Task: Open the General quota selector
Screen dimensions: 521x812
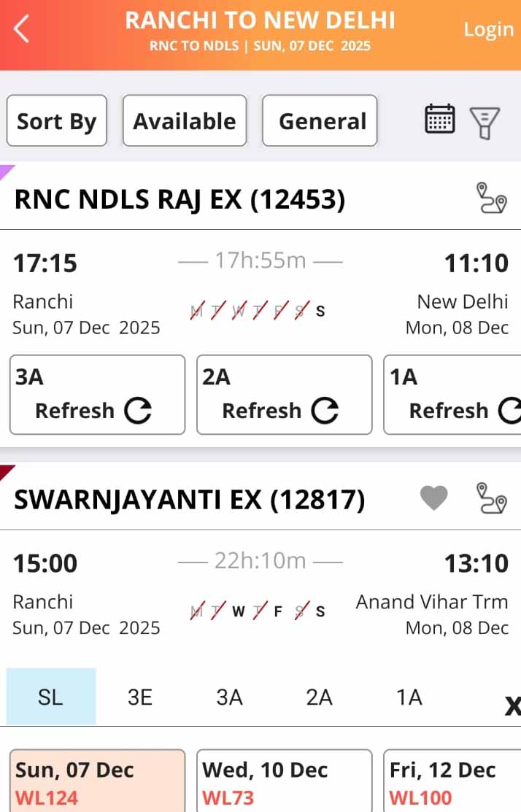Action: [x=320, y=121]
